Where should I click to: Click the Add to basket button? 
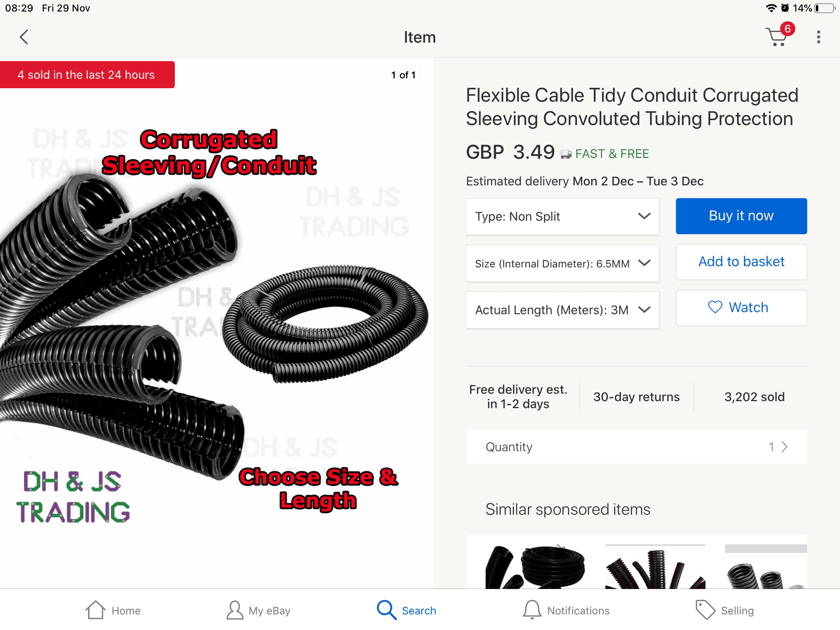click(x=741, y=262)
